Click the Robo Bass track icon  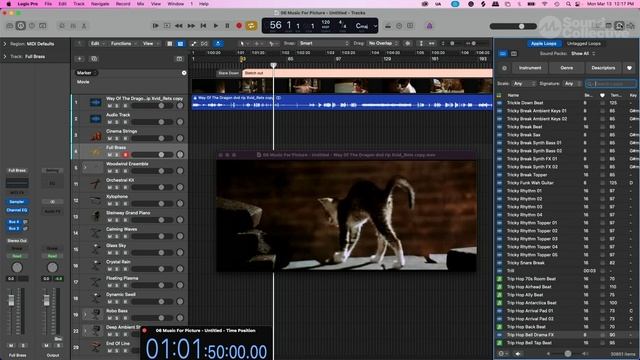coord(96,315)
